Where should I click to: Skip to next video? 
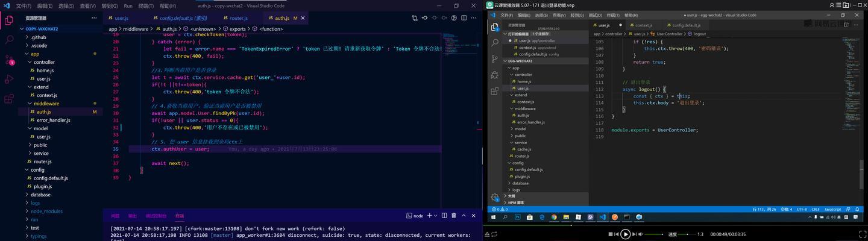pos(634,234)
